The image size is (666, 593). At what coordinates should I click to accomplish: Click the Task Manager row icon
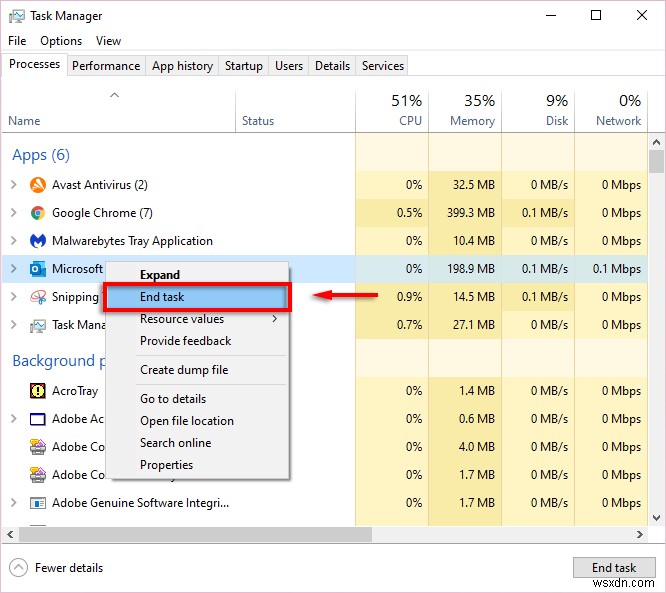pos(38,325)
